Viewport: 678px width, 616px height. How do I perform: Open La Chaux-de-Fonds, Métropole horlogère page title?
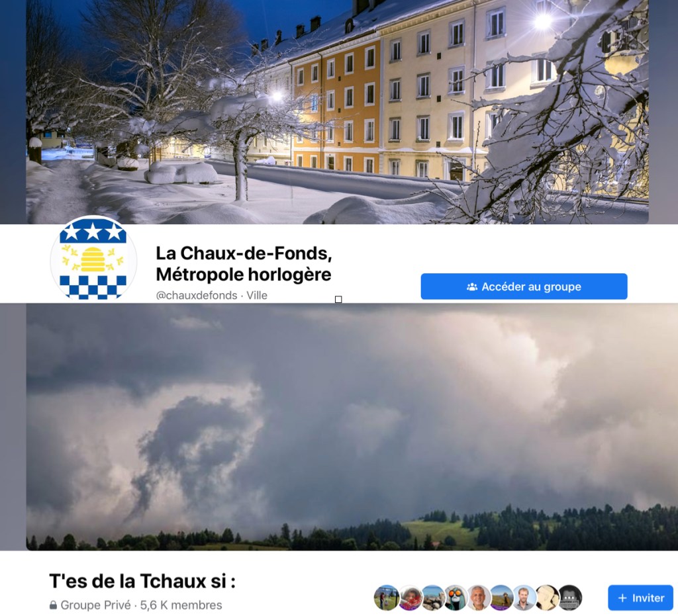244,263
